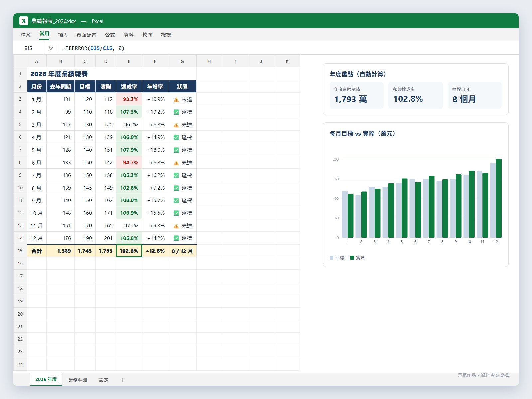Add a new sheet with plus icon
The height and width of the screenshot is (399, 532).
point(122,380)
